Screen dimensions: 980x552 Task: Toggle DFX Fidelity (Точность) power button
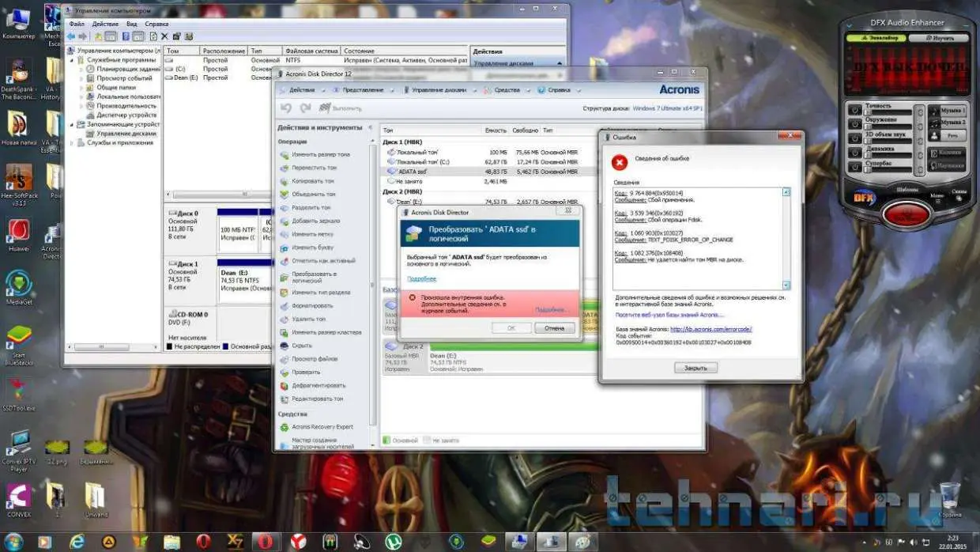pyautogui.click(x=854, y=110)
